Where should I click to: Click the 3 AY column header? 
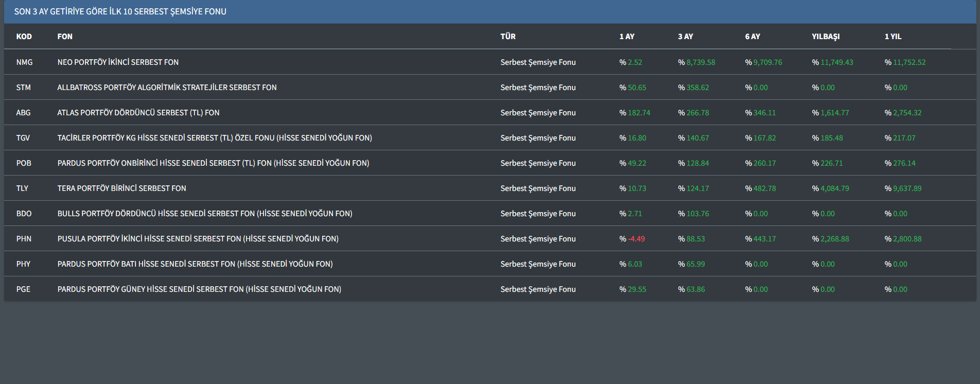[685, 37]
